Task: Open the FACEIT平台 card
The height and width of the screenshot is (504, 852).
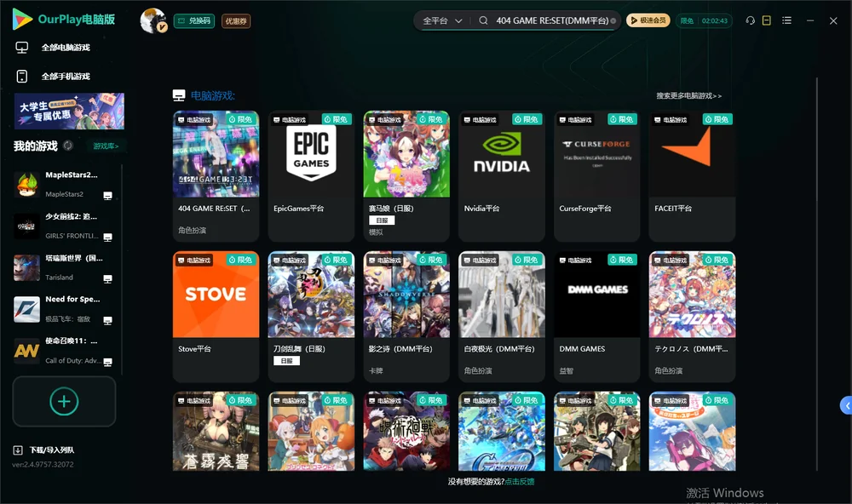Action: 692,176
